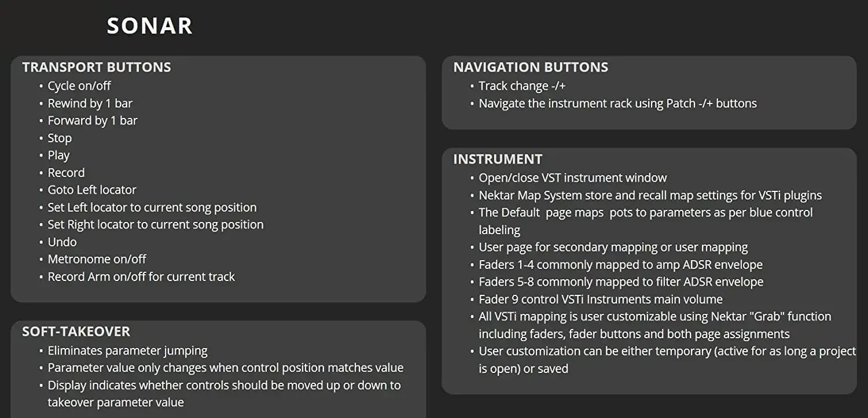Select "Faders 1-4 commonly mapped to amp ADSR envelope"
868x418 pixels.
click(x=620, y=264)
